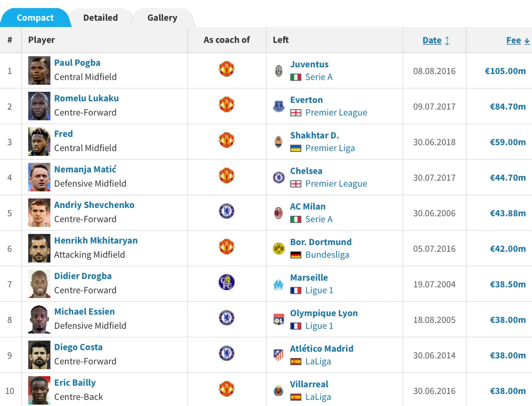
Task: Click Manchester United crest in Pogba row
Action: click(x=226, y=69)
